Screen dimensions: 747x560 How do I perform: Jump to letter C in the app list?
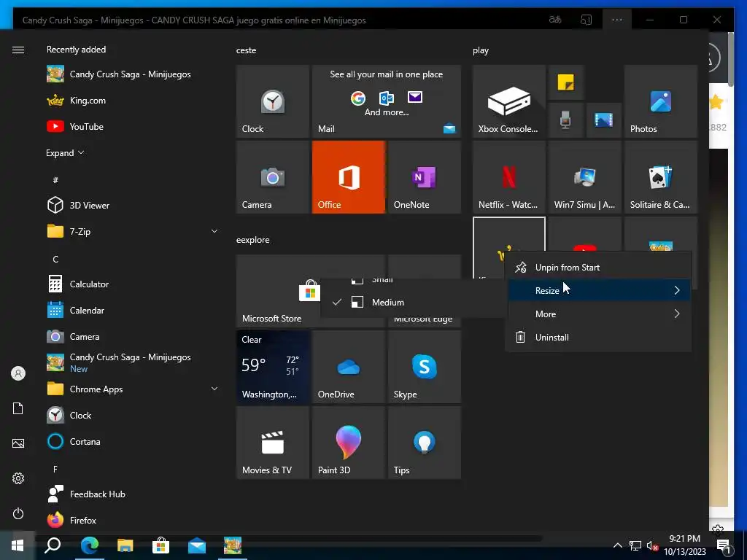(x=55, y=260)
